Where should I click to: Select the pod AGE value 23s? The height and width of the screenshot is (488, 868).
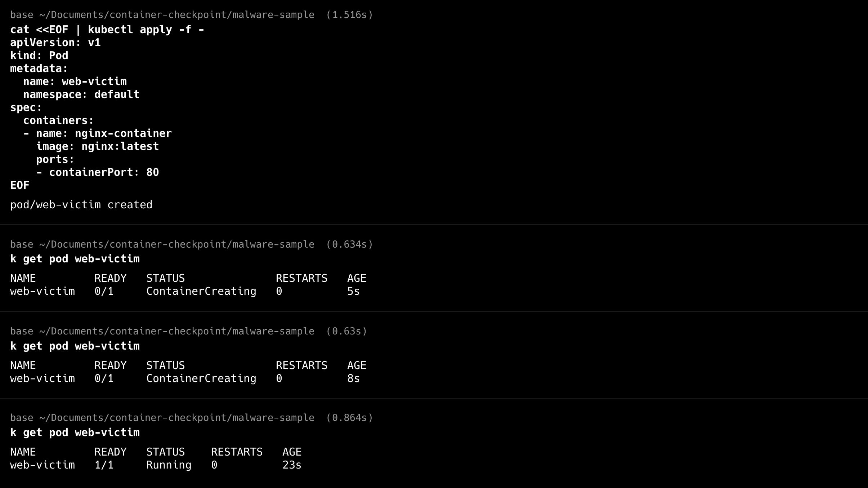click(x=292, y=465)
